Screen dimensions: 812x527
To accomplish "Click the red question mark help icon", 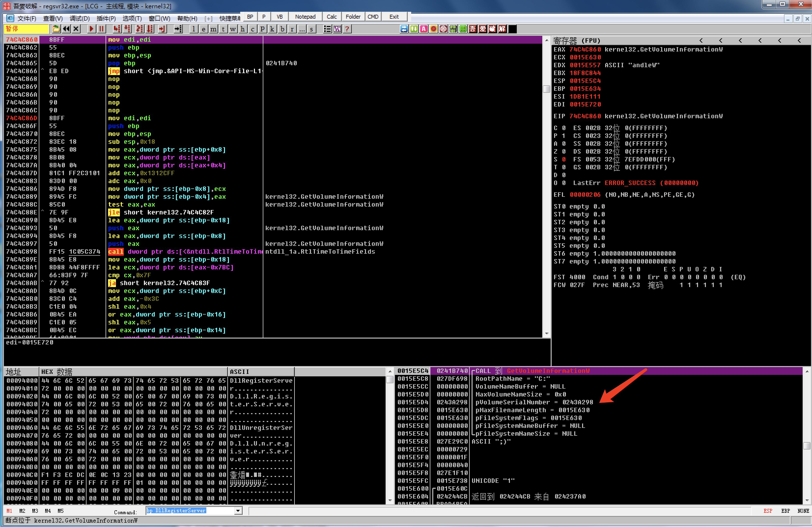I will [x=347, y=29].
